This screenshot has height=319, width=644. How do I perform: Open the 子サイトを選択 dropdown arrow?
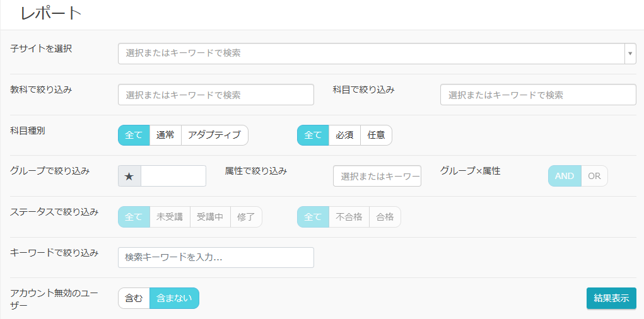pyautogui.click(x=630, y=54)
